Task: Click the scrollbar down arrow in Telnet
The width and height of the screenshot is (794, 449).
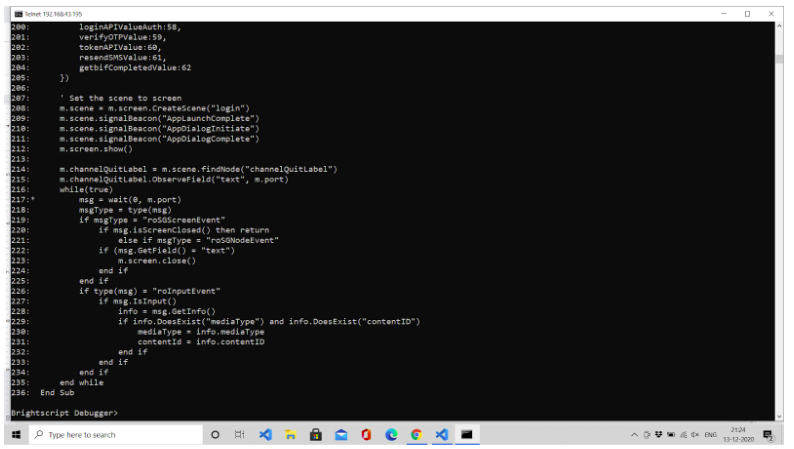Action: tap(779, 416)
